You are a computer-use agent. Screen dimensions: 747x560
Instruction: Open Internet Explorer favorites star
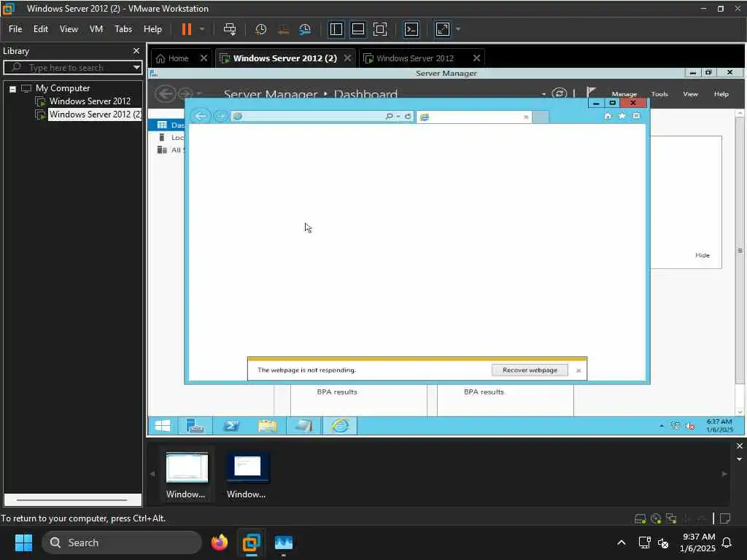click(x=622, y=116)
